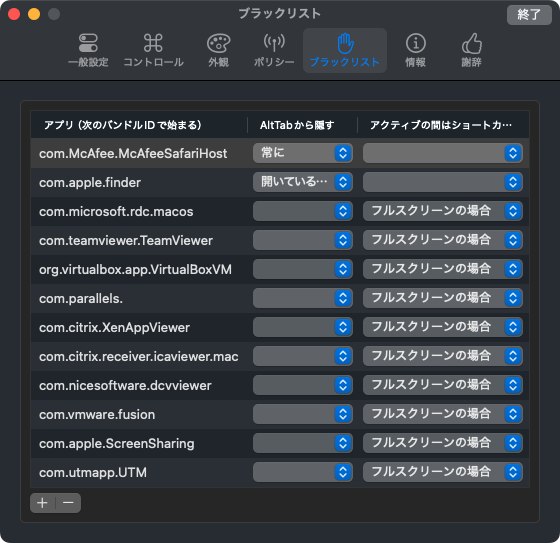Open フルスクリーンの場合 dropdown for org.virtualbox.app.VirtualBoxVM
Screen dimensions: 560x543
(x=443, y=269)
